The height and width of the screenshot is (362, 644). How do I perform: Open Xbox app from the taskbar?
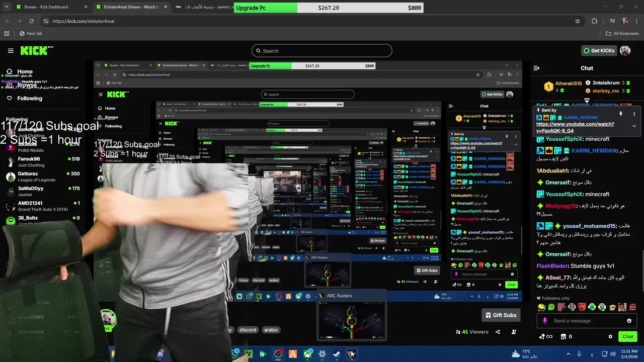click(307, 354)
